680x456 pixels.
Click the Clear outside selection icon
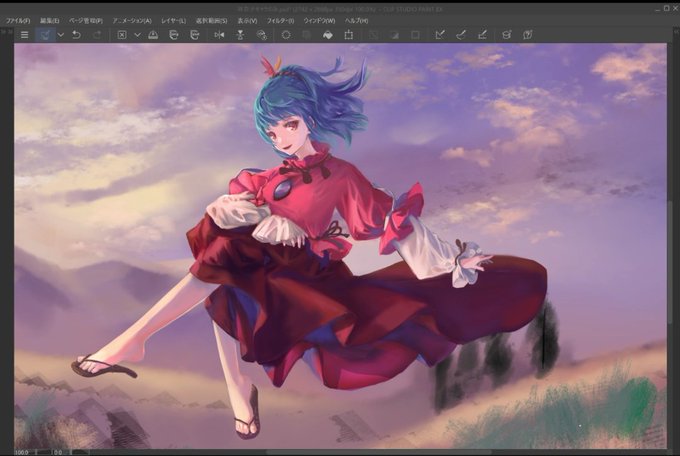[x=153, y=35]
